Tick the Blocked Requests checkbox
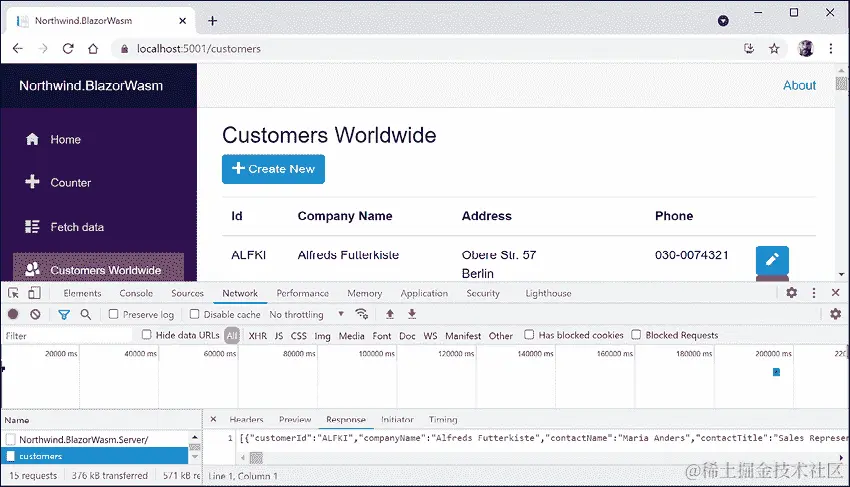Screen dimensions: 850x487 tap(636, 335)
